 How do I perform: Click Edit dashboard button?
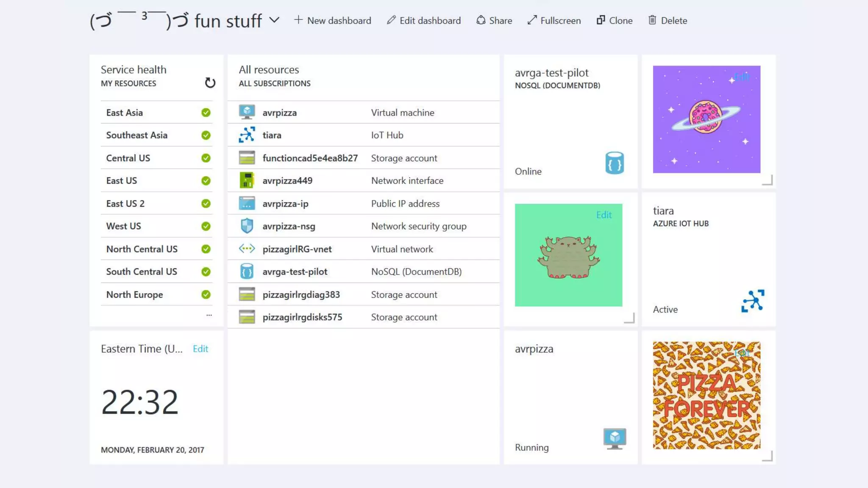click(x=423, y=20)
